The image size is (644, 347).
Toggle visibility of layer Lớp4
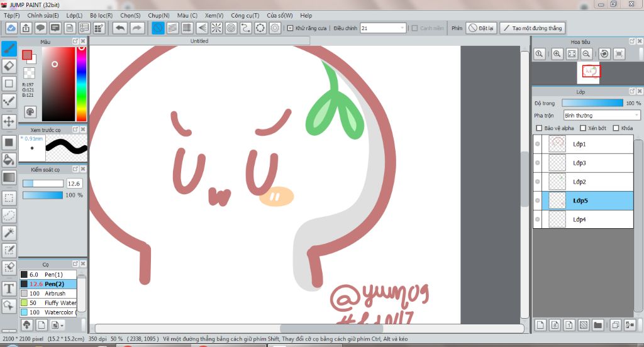pyautogui.click(x=538, y=219)
